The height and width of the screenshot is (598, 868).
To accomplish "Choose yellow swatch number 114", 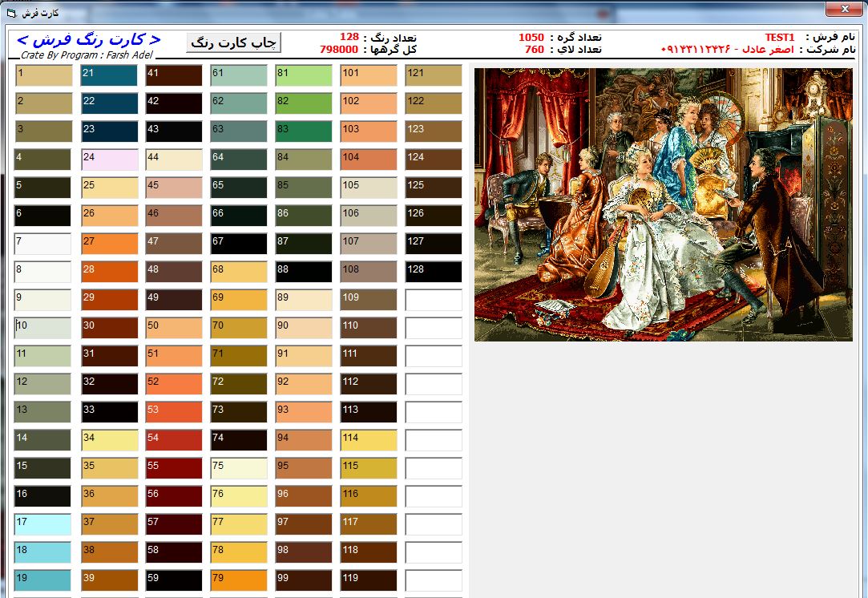I will 368,440.
